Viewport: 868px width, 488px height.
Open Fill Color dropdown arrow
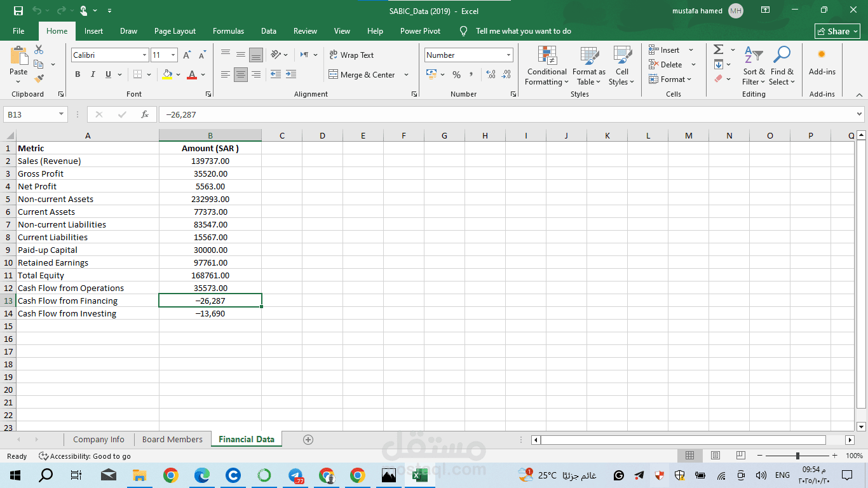click(178, 74)
